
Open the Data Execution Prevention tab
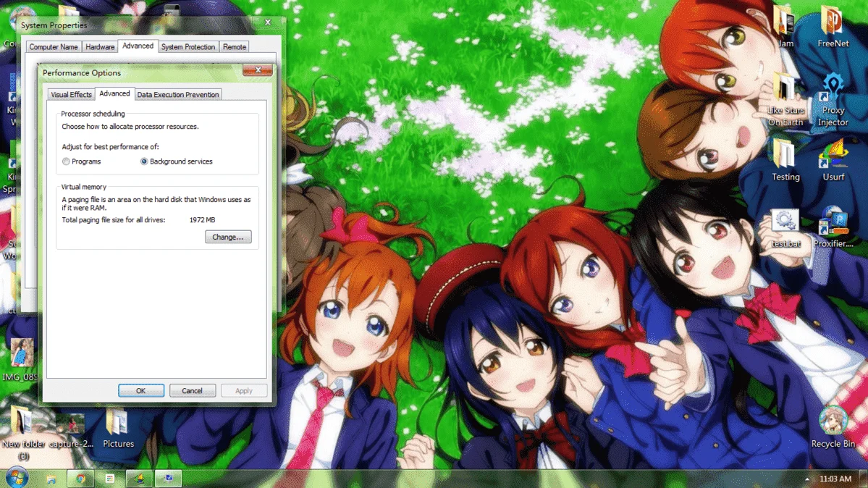pyautogui.click(x=177, y=95)
